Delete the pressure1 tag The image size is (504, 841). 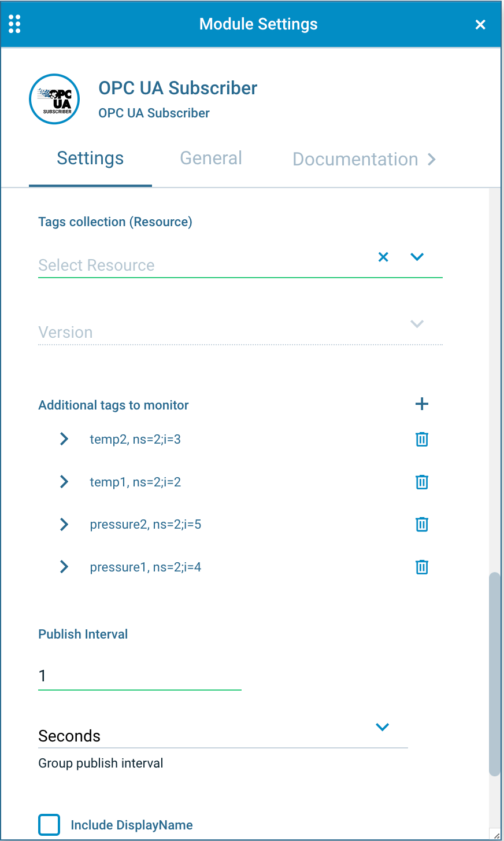point(421,567)
